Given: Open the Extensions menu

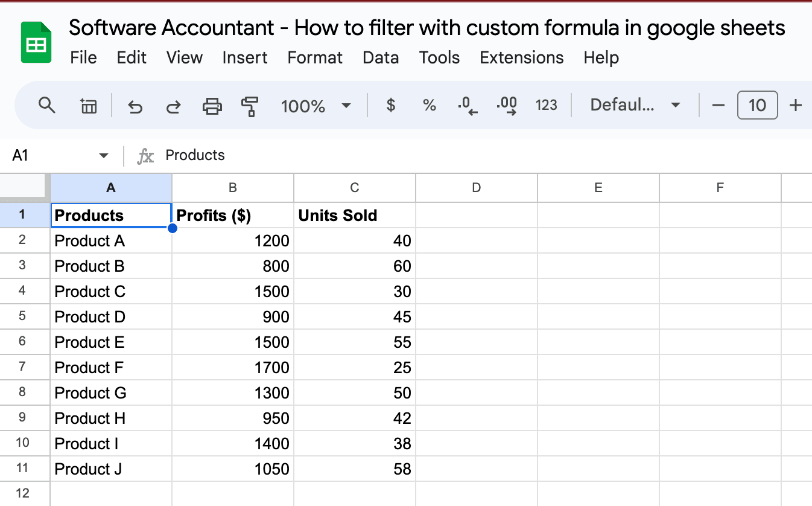Looking at the screenshot, I should [x=521, y=57].
